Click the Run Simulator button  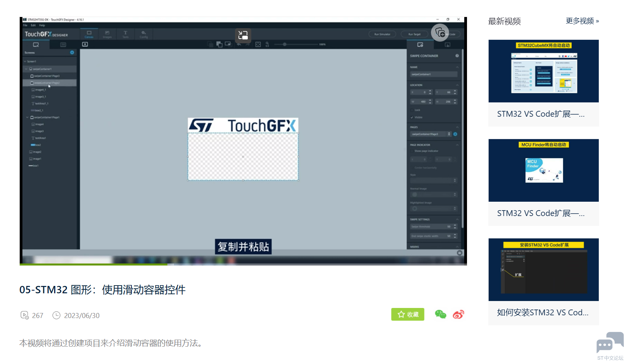pyautogui.click(x=382, y=34)
